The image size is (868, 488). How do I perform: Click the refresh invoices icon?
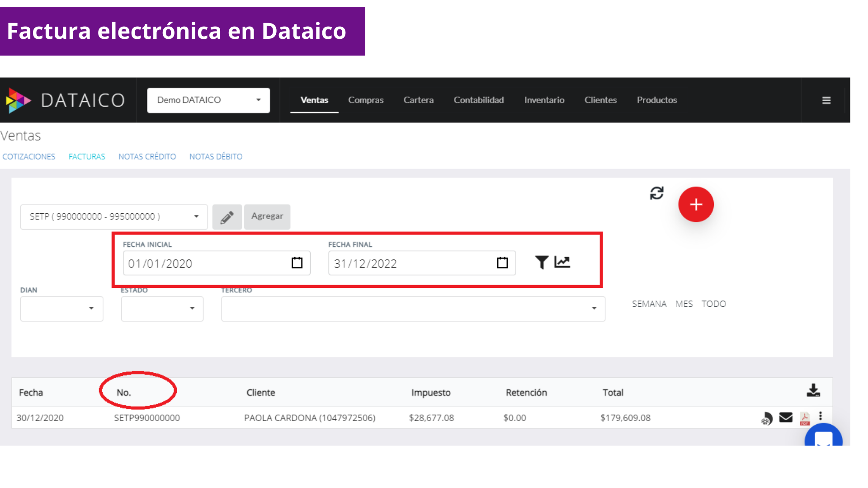click(x=656, y=193)
